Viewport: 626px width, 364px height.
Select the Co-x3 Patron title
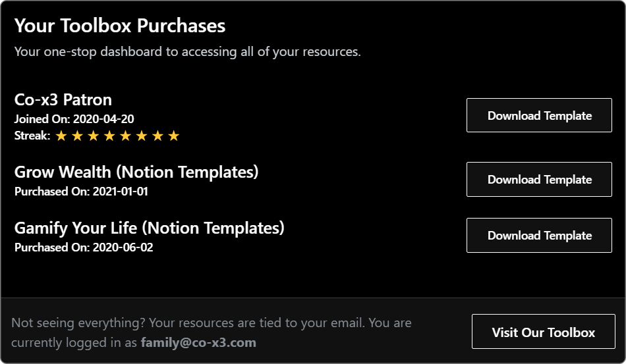coord(63,99)
